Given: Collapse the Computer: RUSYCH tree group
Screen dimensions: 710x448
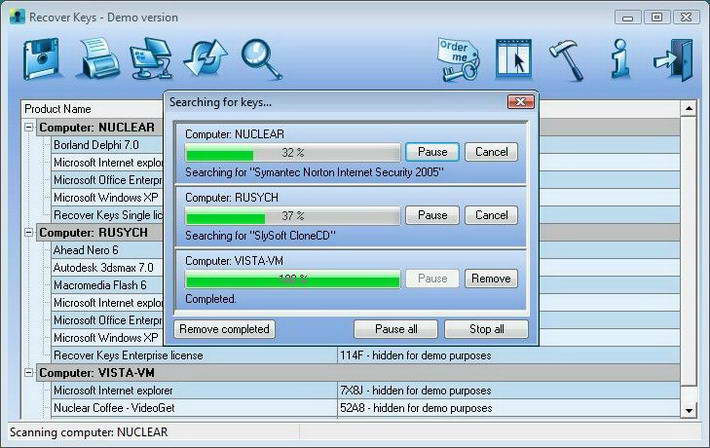Looking at the screenshot, I should pyautogui.click(x=29, y=232).
